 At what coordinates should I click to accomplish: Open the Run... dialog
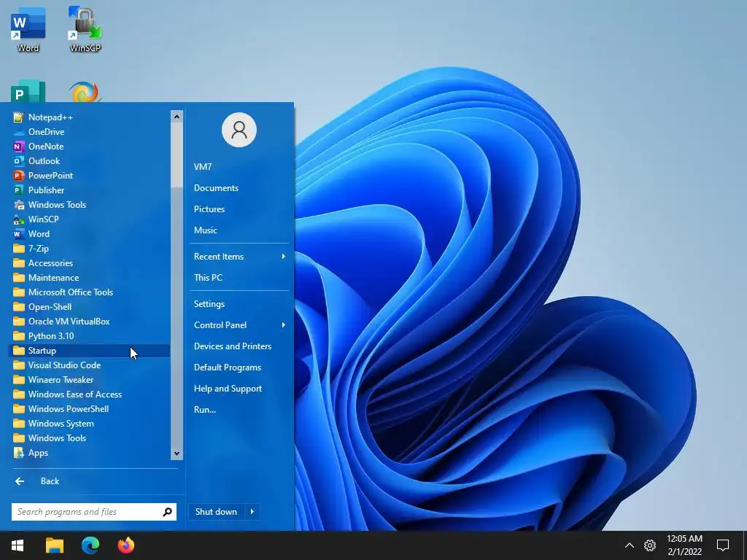click(x=239, y=410)
